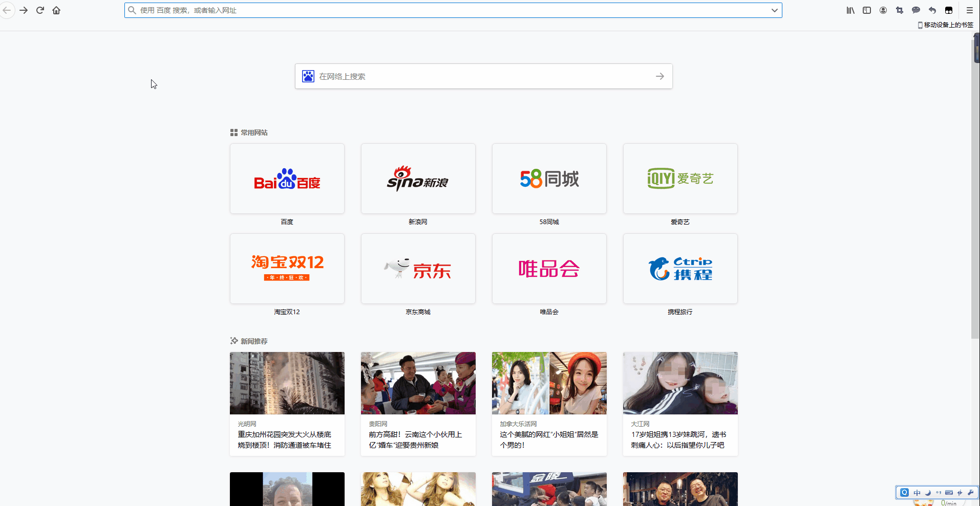Open the two sisters news thumbnail
This screenshot has height=506, width=980.
(x=680, y=383)
